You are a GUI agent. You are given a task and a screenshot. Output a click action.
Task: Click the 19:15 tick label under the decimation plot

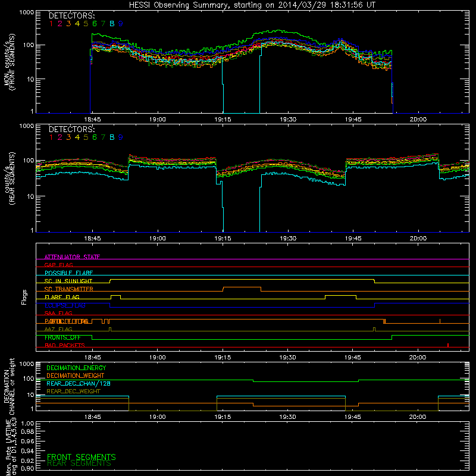[223, 417]
